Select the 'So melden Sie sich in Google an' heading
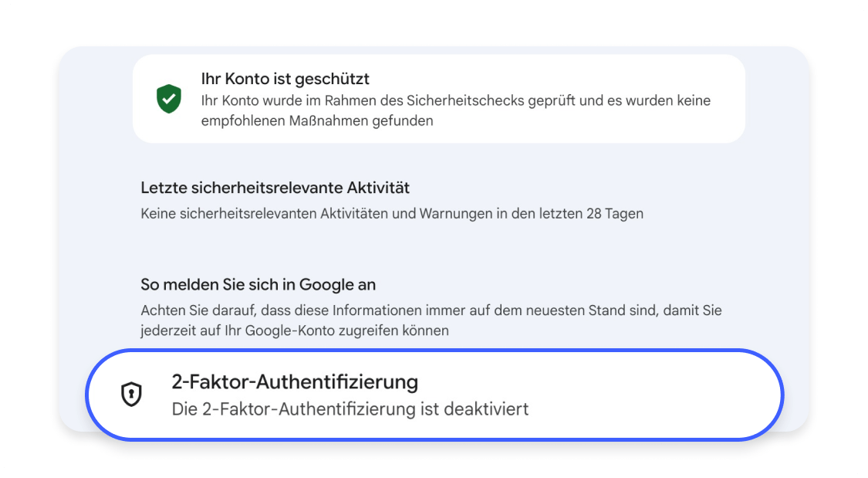The image size is (868, 478). pos(258,284)
